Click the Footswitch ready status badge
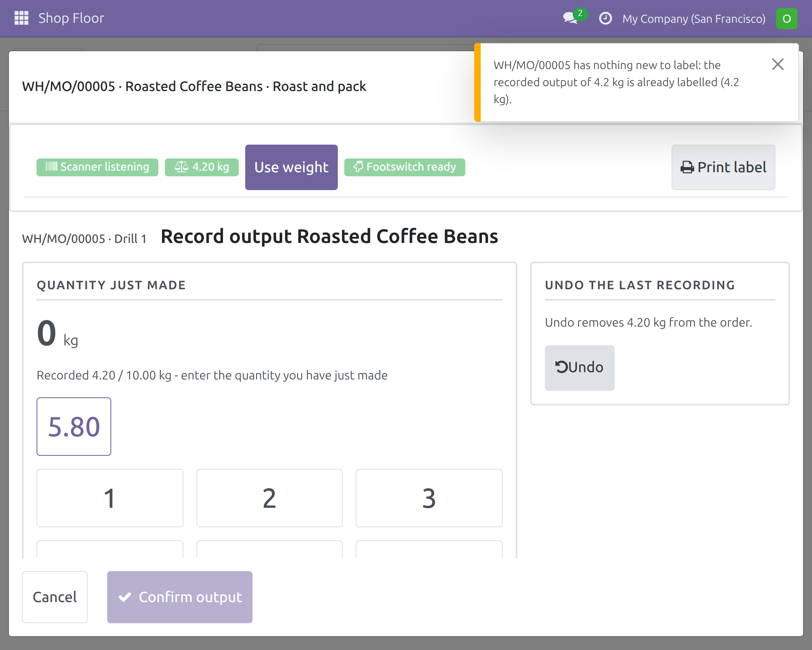Screen dimensions: 812x650 coord(405,167)
